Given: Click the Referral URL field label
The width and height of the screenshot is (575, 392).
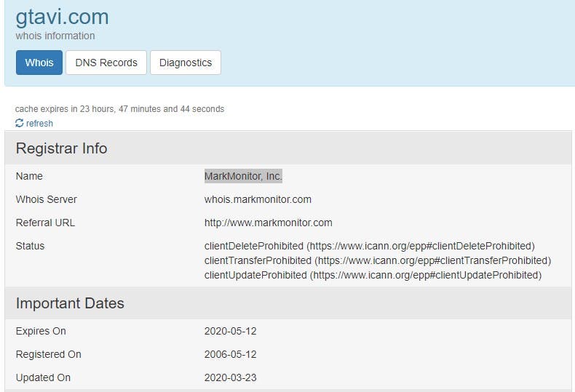Looking at the screenshot, I should [45, 223].
